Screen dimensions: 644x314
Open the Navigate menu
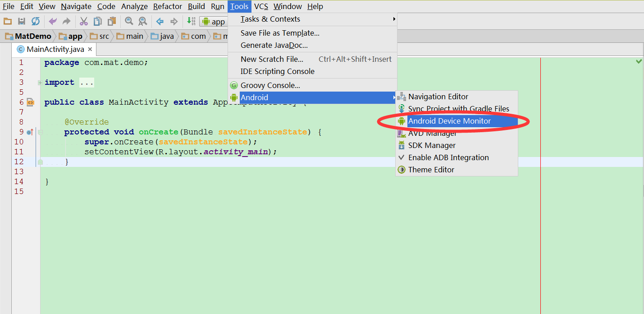click(76, 6)
